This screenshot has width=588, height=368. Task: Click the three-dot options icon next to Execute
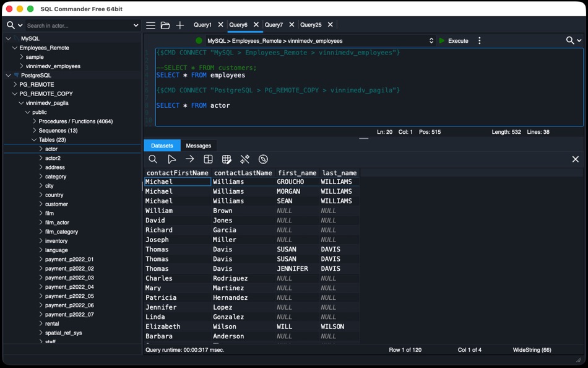pos(479,40)
